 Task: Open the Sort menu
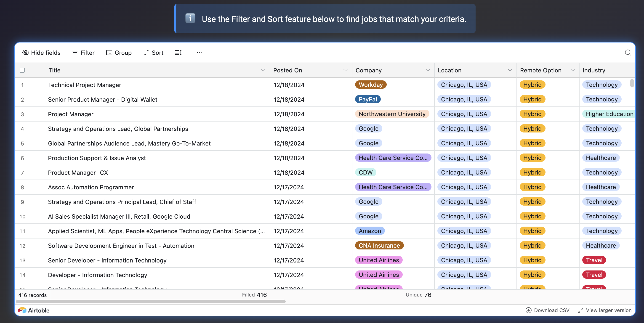tap(154, 53)
